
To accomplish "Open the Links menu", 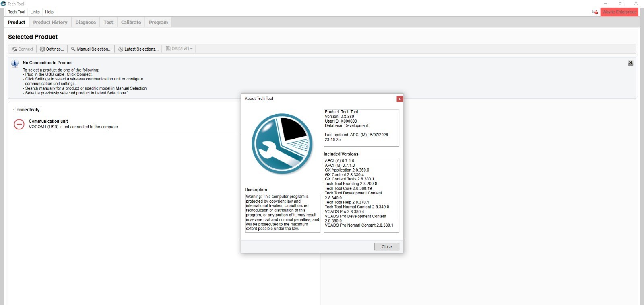I will pos(35,12).
